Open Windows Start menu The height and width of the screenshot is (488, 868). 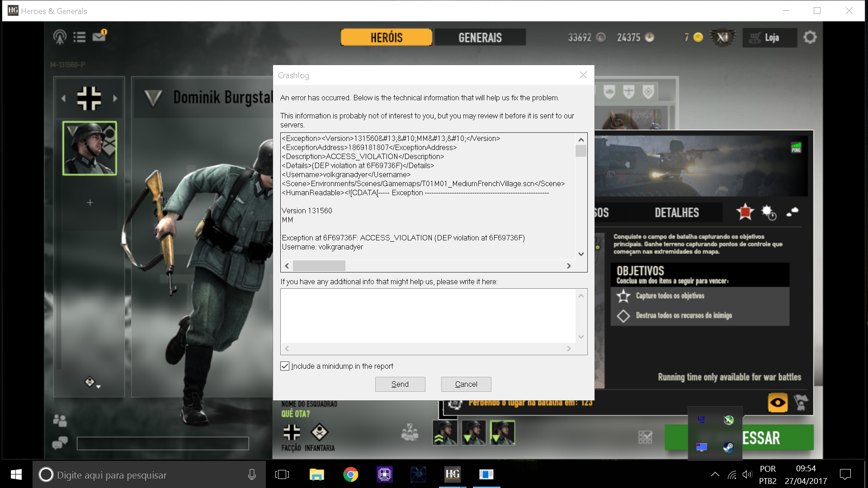[x=16, y=474]
